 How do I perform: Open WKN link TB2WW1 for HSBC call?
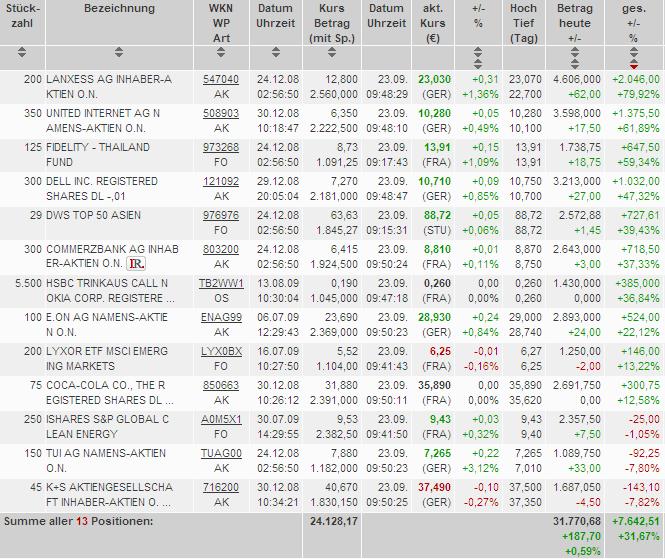coord(221,283)
